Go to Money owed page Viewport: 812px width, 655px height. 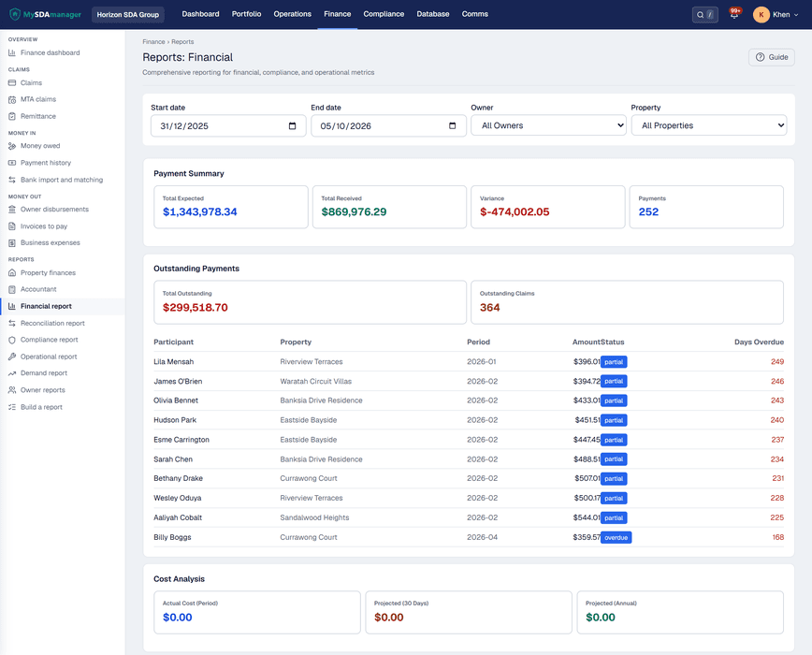[40, 146]
